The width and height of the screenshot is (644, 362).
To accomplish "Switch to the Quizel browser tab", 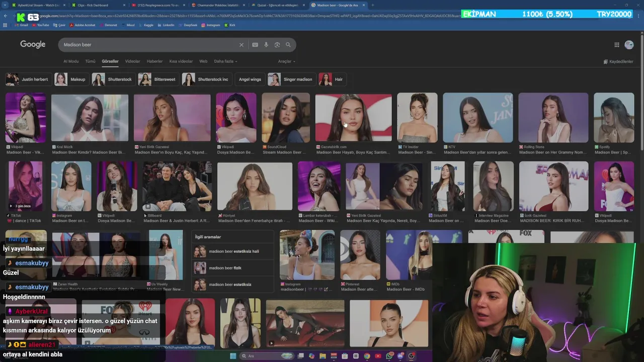I will (x=278, y=5).
